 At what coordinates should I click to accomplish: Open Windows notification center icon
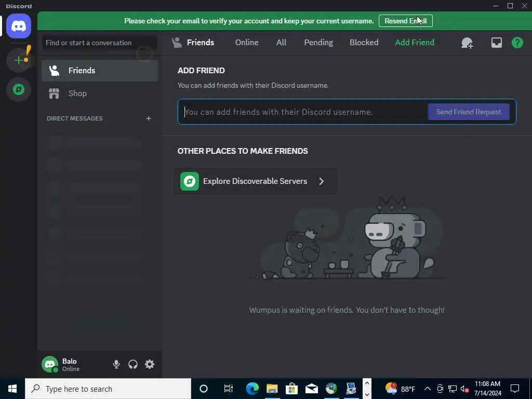515,389
